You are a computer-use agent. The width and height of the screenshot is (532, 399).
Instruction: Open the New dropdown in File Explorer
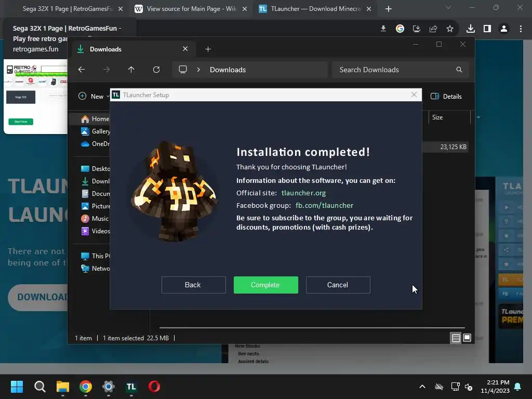[x=94, y=96]
